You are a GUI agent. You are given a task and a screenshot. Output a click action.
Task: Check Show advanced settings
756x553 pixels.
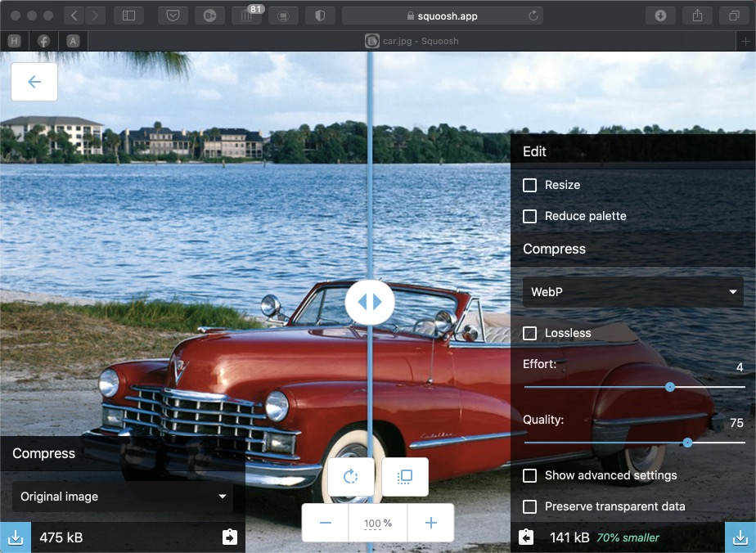point(530,475)
